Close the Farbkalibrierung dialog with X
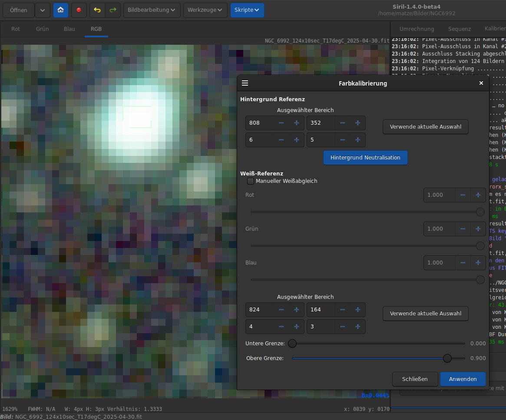Viewport: 506px width, 420px height. pyautogui.click(x=481, y=83)
